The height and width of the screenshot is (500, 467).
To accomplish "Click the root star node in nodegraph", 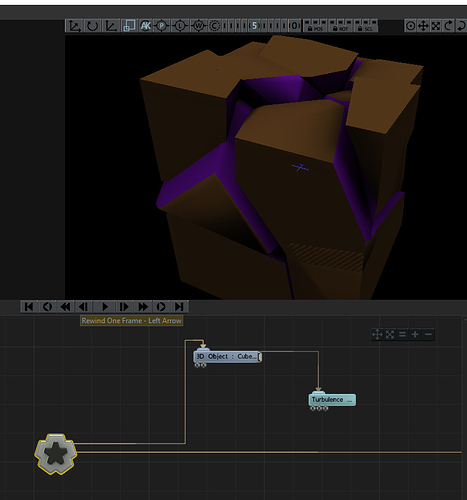I will point(55,454).
